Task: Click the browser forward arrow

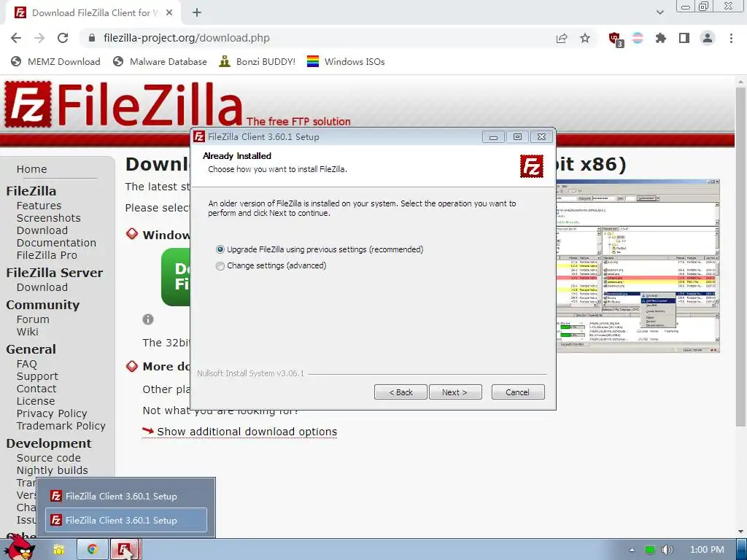Action: pyautogui.click(x=39, y=38)
